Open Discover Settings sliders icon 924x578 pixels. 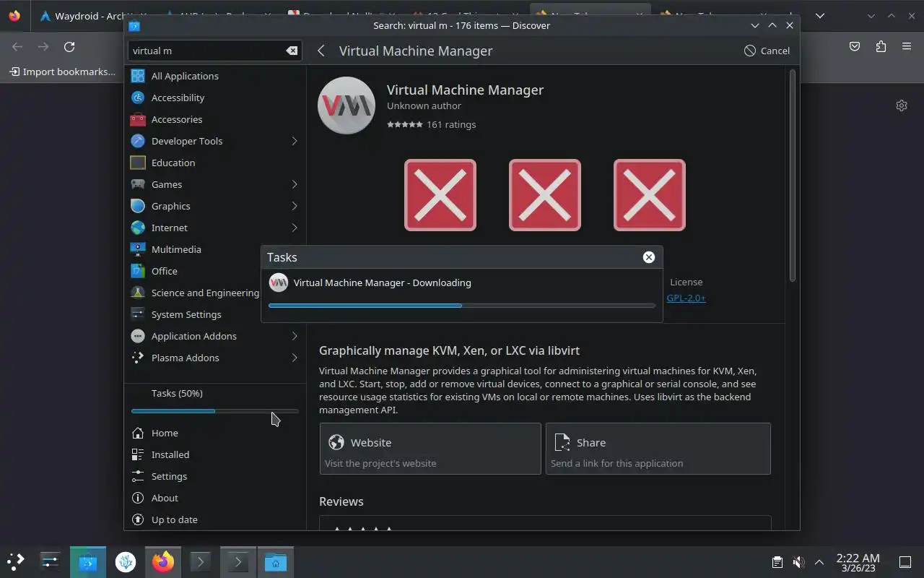pyautogui.click(x=138, y=476)
